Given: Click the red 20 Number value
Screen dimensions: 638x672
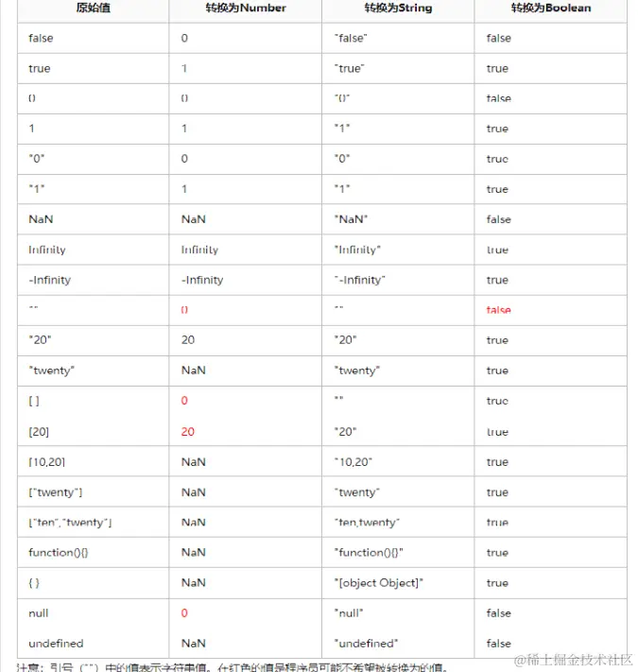Looking at the screenshot, I should pyautogui.click(x=188, y=432).
